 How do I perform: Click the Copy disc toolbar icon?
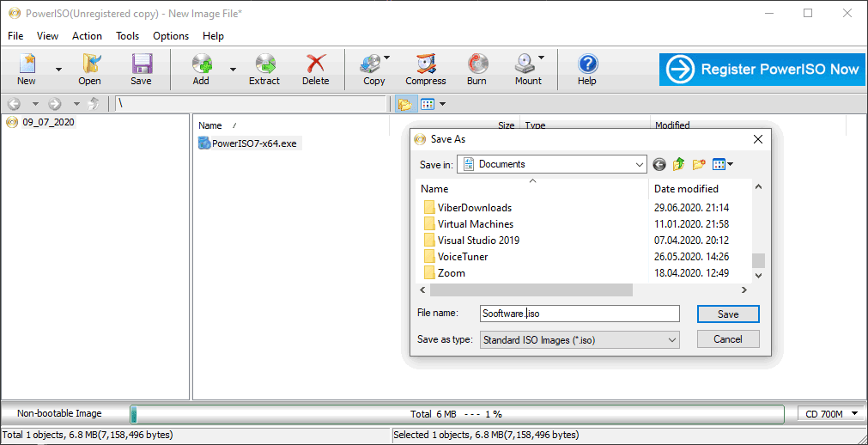coord(370,64)
